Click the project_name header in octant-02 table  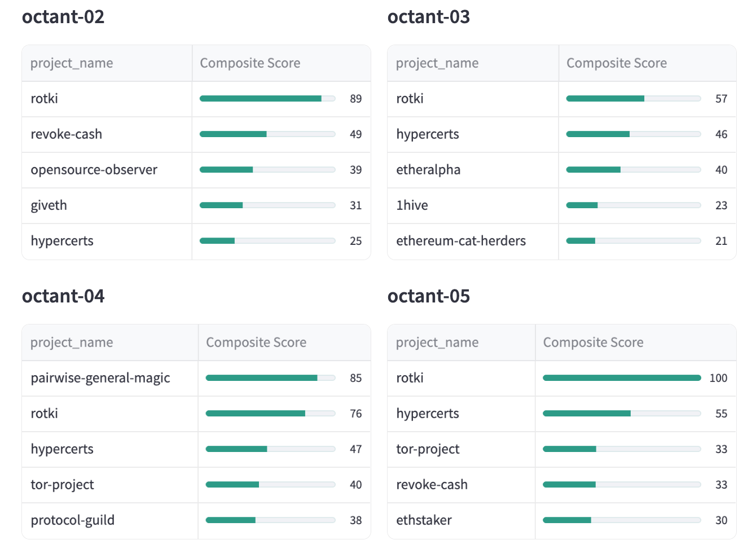tap(72, 63)
